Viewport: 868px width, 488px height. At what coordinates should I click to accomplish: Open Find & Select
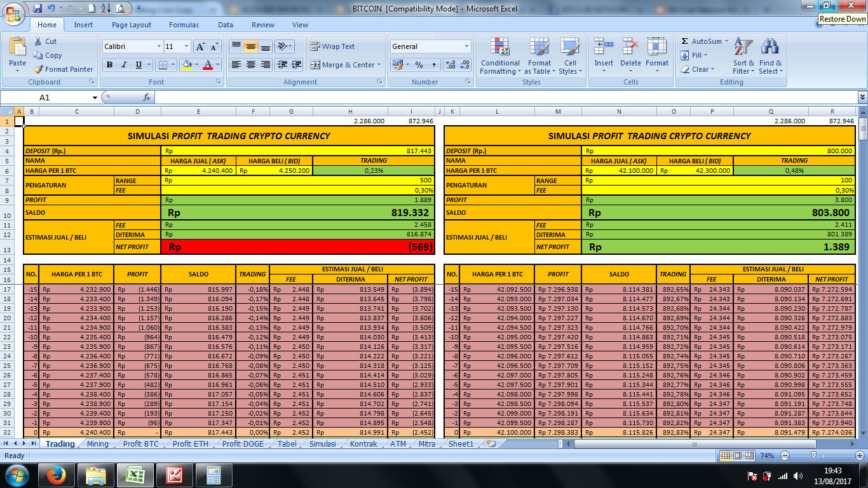tap(770, 56)
